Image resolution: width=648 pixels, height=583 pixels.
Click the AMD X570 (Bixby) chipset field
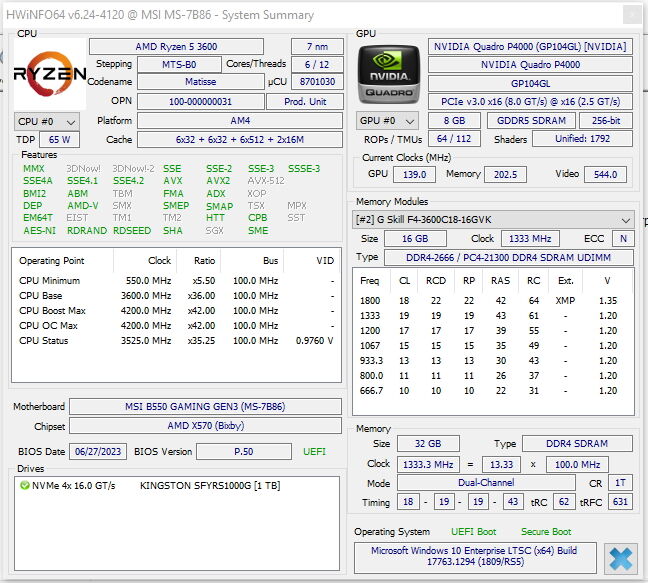[x=205, y=426]
